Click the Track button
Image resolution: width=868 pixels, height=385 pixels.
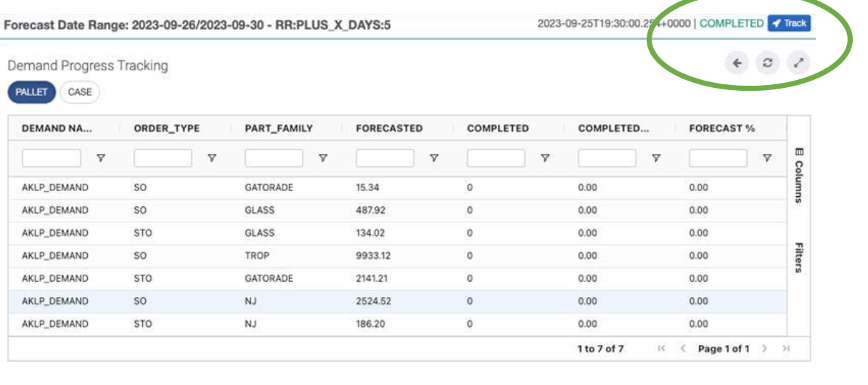(789, 23)
